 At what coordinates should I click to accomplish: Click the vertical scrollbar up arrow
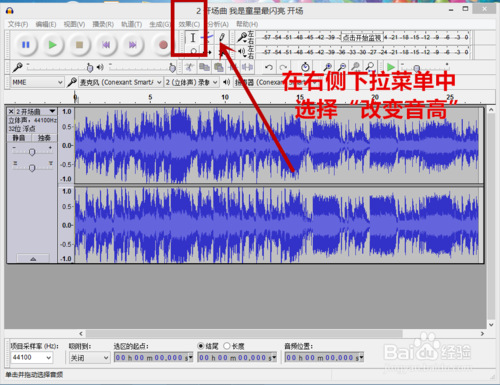(491, 109)
